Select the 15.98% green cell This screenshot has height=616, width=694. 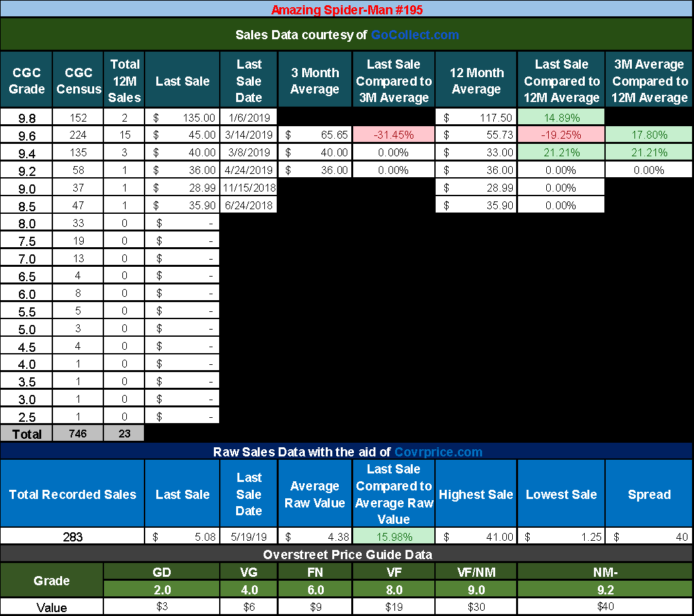394,536
